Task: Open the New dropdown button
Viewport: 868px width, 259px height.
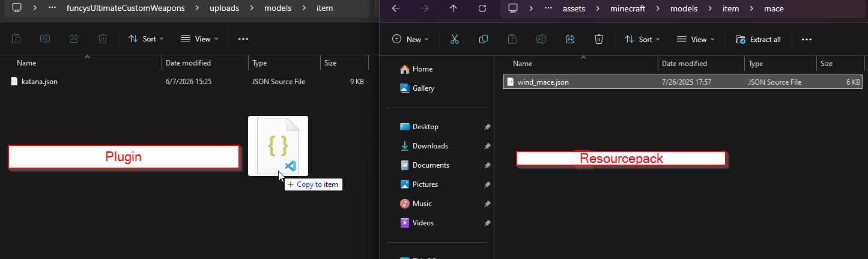Action: [x=410, y=39]
